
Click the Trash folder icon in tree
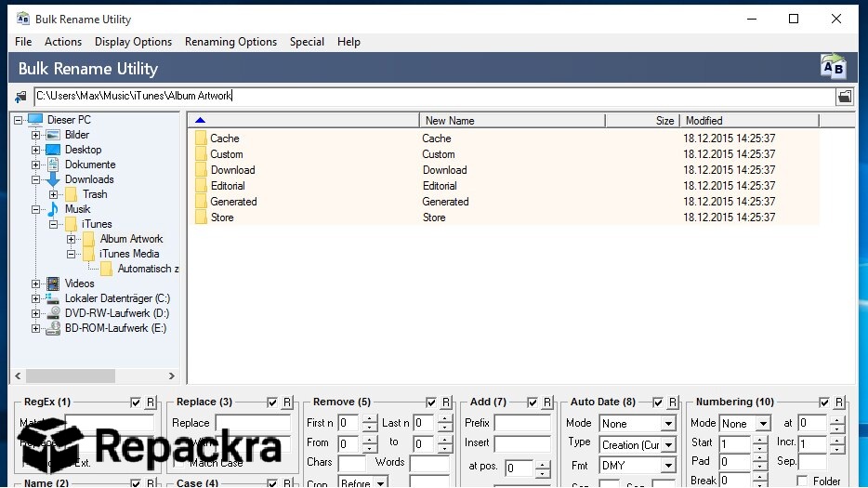[x=71, y=194]
